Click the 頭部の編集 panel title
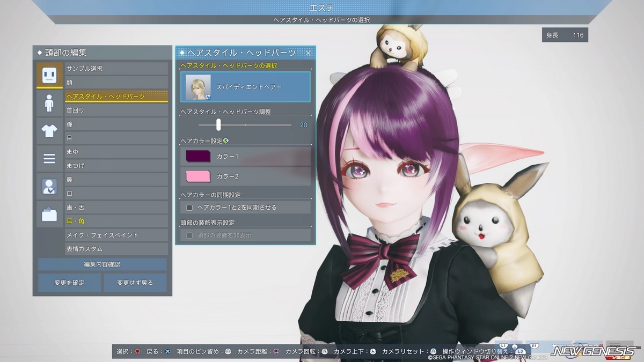644x362 pixels. (66, 53)
